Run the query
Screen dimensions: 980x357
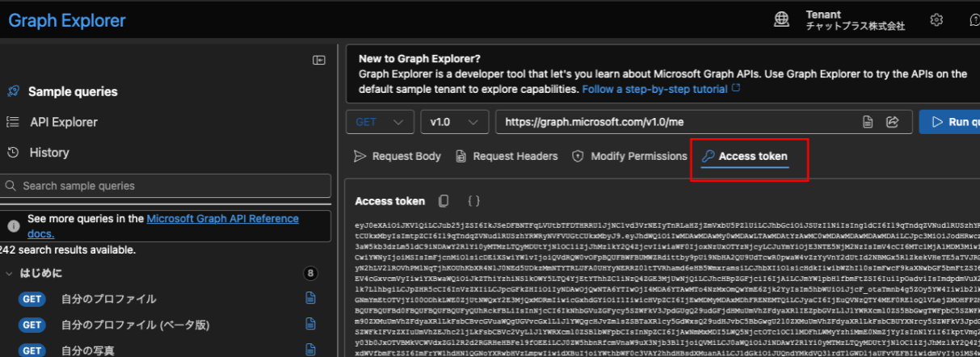[950, 122]
